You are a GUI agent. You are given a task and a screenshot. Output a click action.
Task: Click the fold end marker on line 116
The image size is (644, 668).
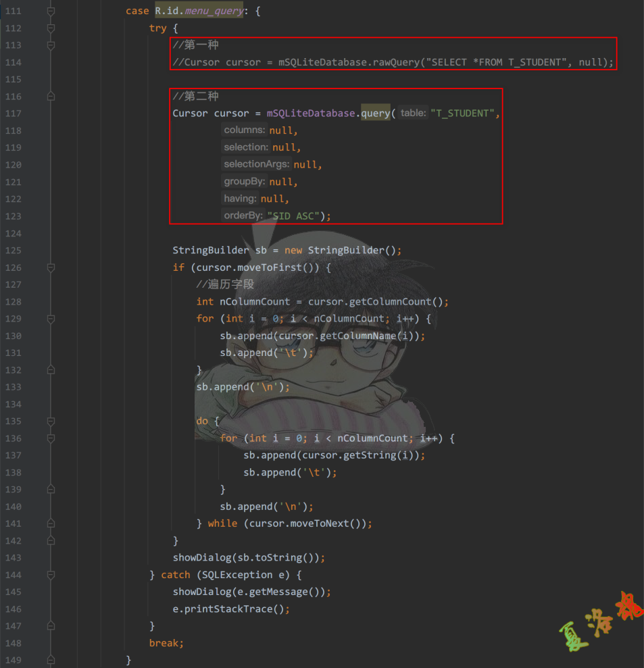click(51, 97)
